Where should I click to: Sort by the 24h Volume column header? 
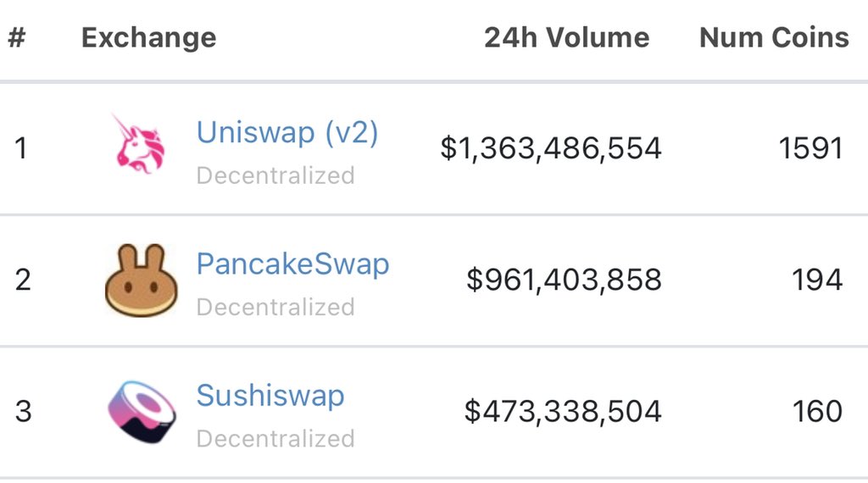[x=566, y=37]
